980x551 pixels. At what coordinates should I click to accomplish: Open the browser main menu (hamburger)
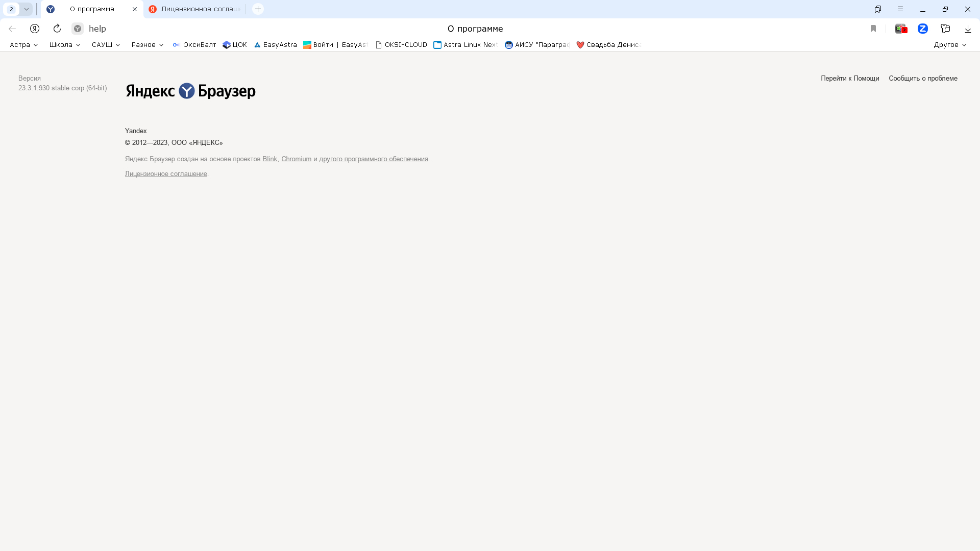(x=900, y=9)
